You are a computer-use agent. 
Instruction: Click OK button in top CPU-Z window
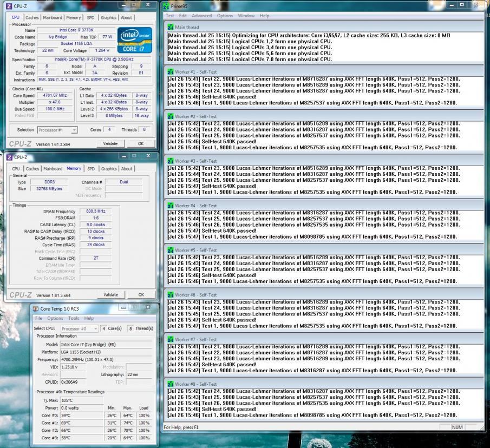pos(141,143)
